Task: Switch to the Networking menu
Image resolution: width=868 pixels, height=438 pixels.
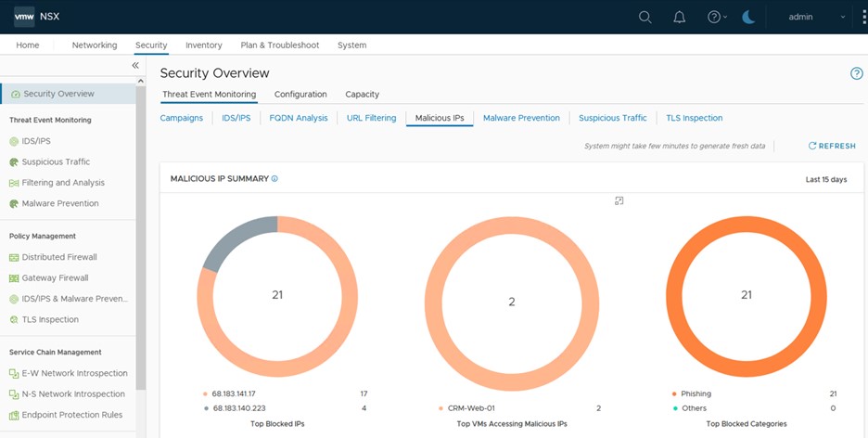Action: 95,45
